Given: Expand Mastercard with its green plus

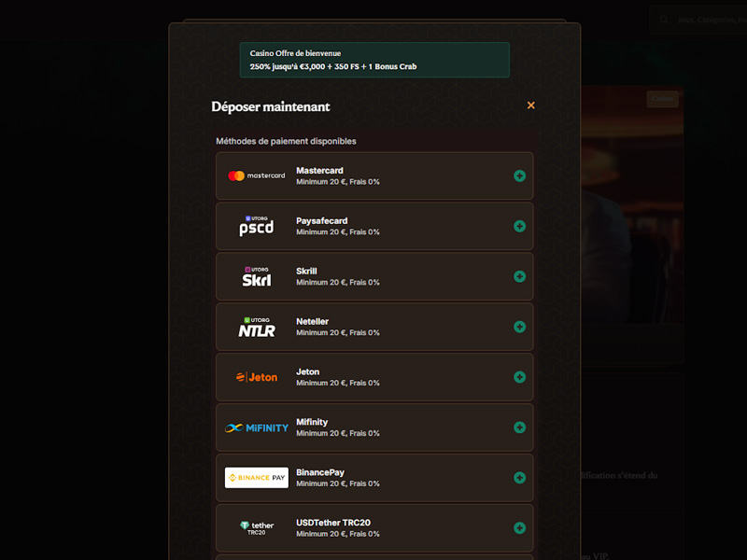Looking at the screenshot, I should pyautogui.click(x=519, y=175).
